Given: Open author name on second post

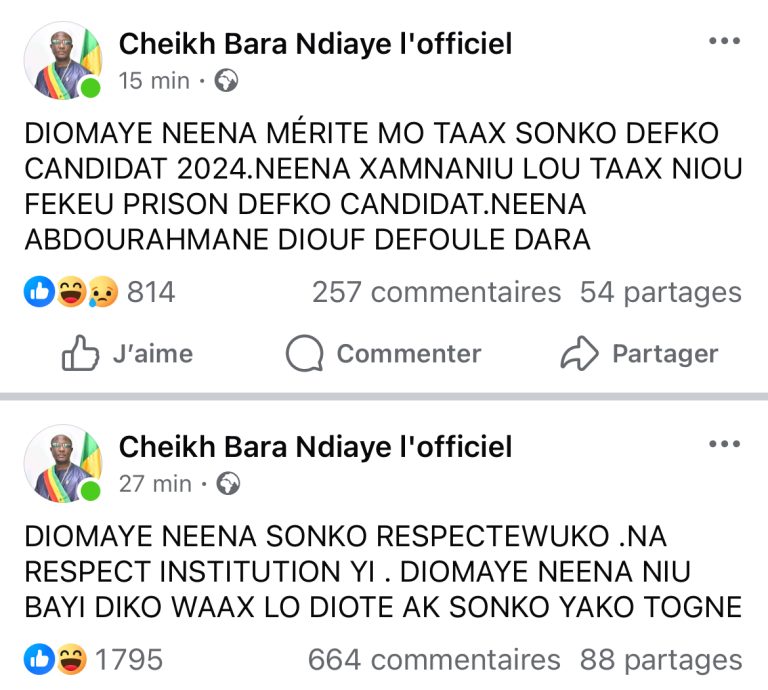Looking at the screenshot, I should coord(315,447).
